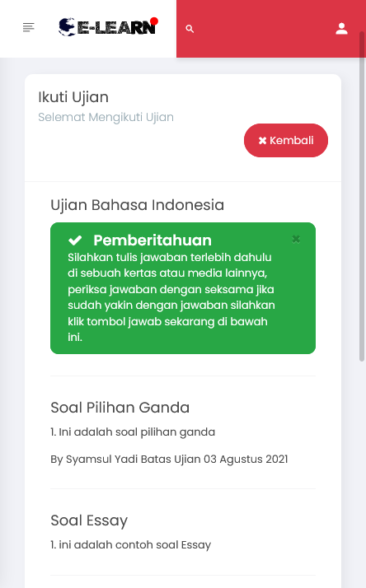
Task: Select essay question ini adalah contoh soal
Action: coord(130,544)
